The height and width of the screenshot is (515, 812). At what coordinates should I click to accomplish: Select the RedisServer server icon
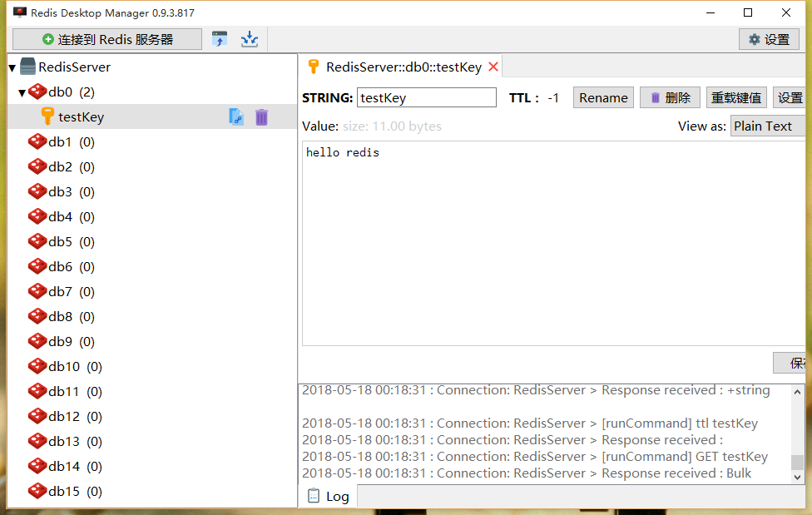(x=27, y=67)
